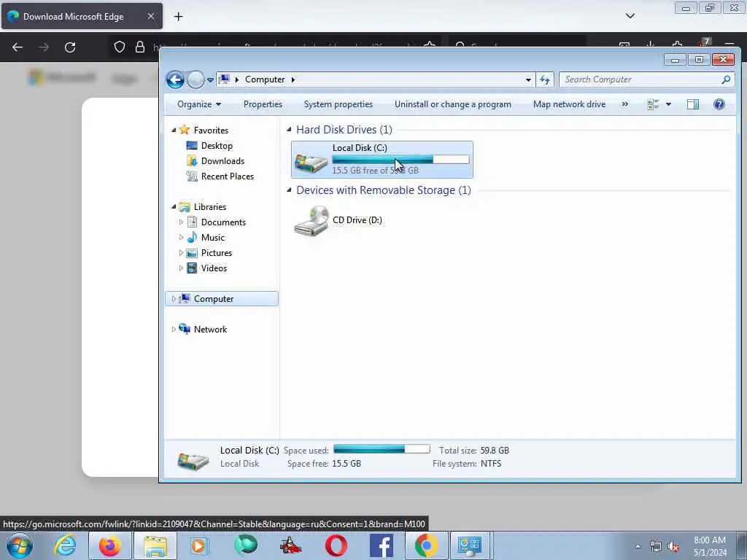Click the tracking protection shield icon
Viewport: 747px width, 560px height.
point(120,47)
